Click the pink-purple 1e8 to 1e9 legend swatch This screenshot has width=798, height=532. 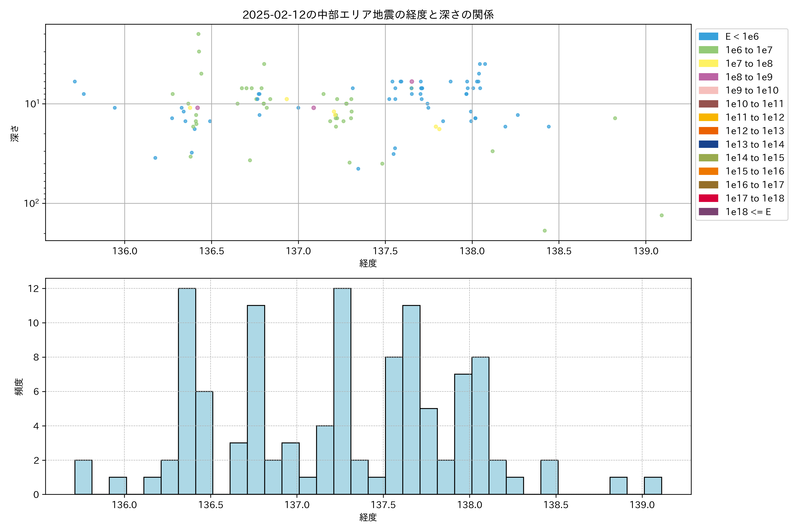(x=708, y=77)
